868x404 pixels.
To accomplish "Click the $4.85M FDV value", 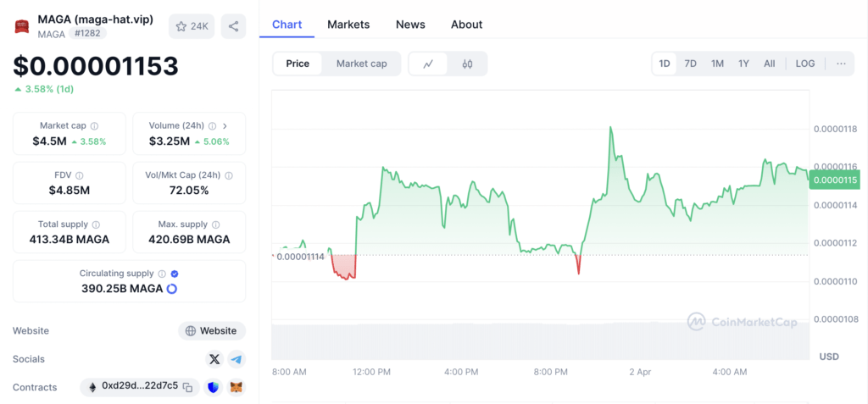I will pyautogui.click(x=70, y=191).
